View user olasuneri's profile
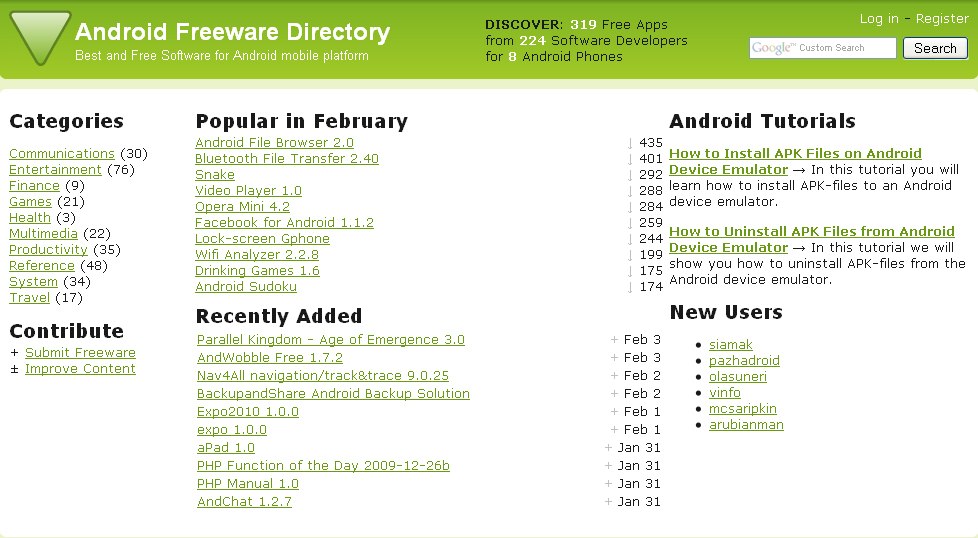 (x=738, y=377)
